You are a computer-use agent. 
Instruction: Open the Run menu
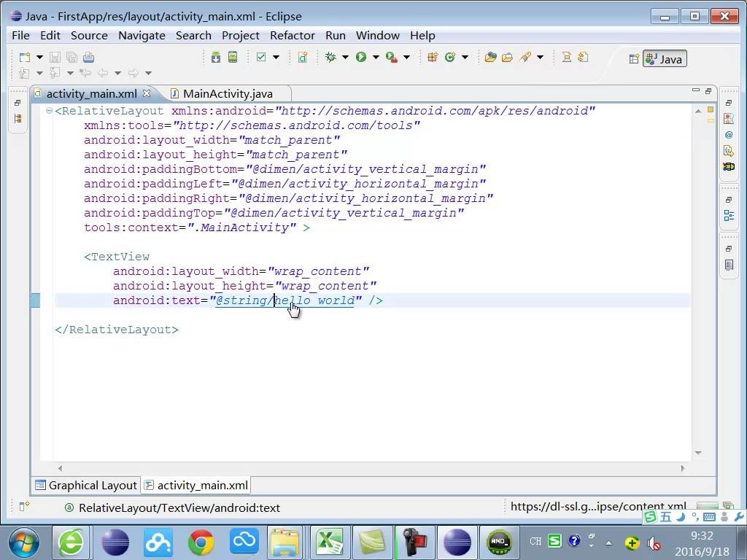point(336,35)
